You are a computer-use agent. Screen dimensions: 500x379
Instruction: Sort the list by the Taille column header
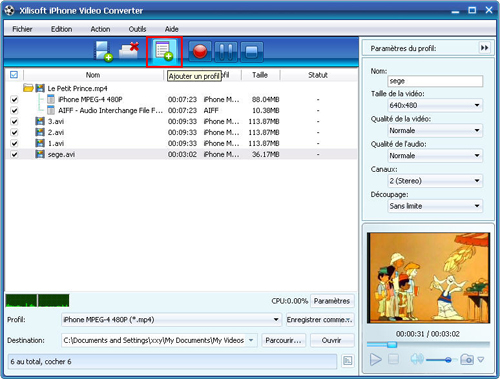[x=260, y=75]
